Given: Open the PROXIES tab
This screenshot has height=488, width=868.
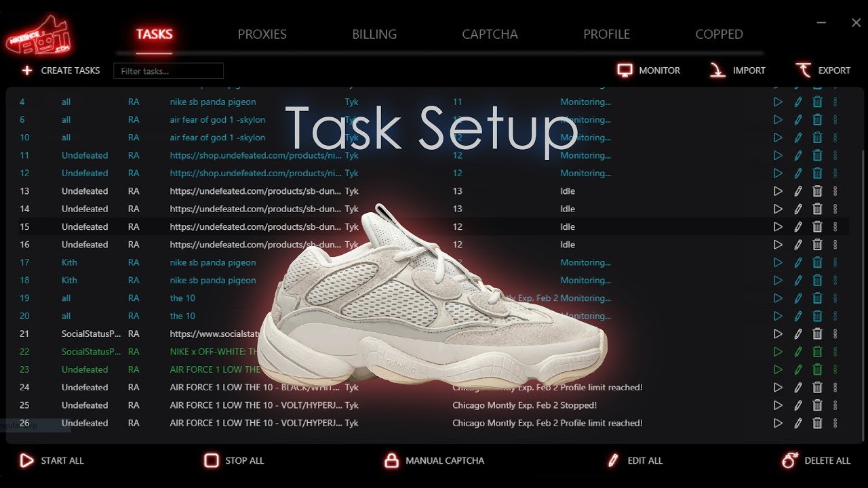Looking at the screenshot, I should coord(262,34).
